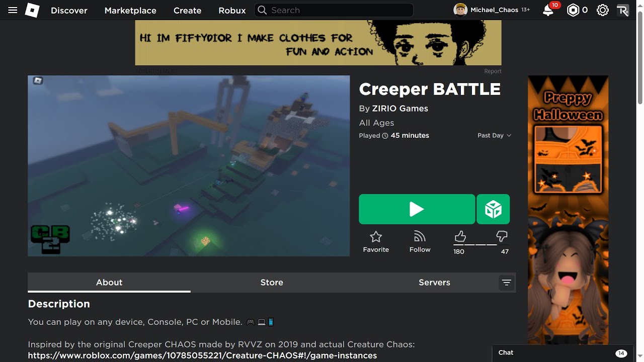View the Creeper BATTLE game thumbnail
The height and width of the screenshot is (362, 644).
189,166
